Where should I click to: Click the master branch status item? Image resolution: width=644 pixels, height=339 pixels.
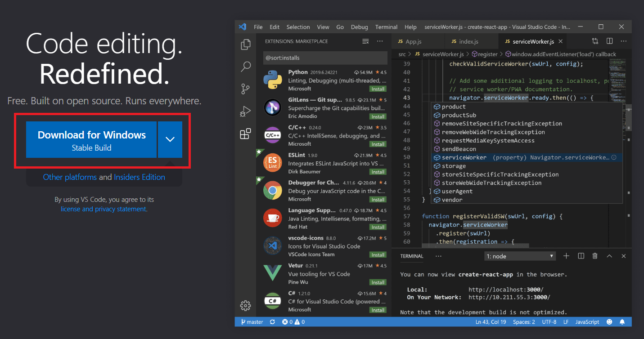(252, 322)
